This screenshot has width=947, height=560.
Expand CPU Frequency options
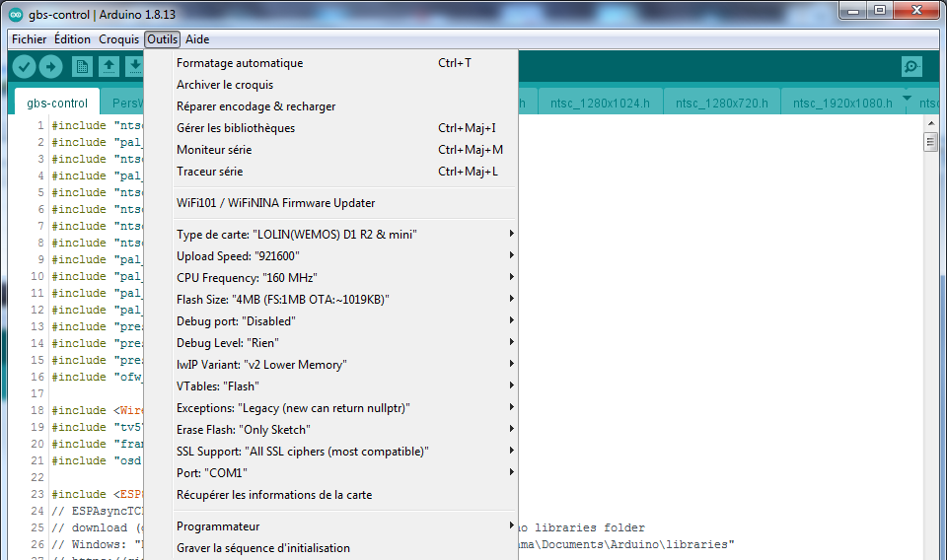pyautogui.click(x=345, y=278)
